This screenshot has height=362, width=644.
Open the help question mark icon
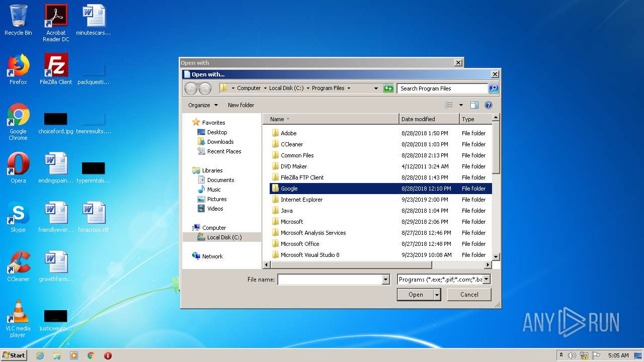click(x=488, y=105)
